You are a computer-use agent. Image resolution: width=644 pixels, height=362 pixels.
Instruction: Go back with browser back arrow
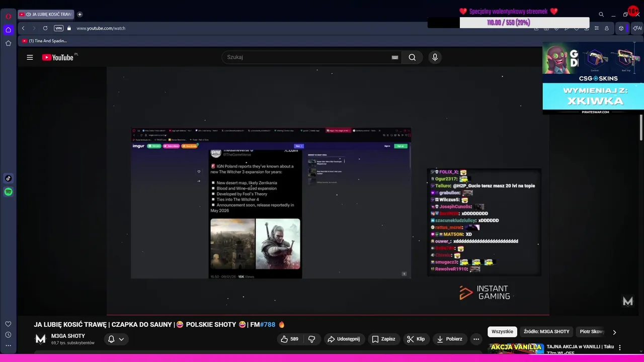click(x=23, y=28)
